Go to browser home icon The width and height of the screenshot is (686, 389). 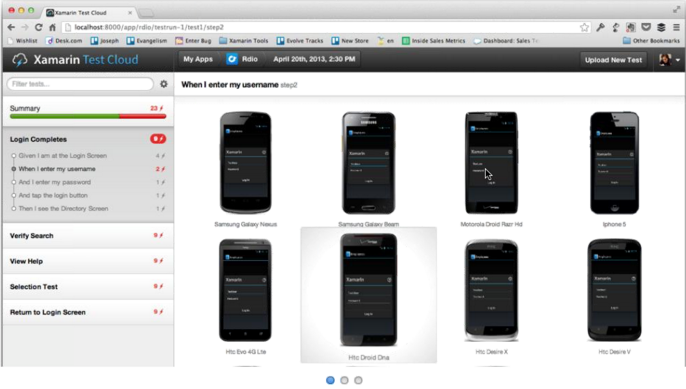pos(52,27)
